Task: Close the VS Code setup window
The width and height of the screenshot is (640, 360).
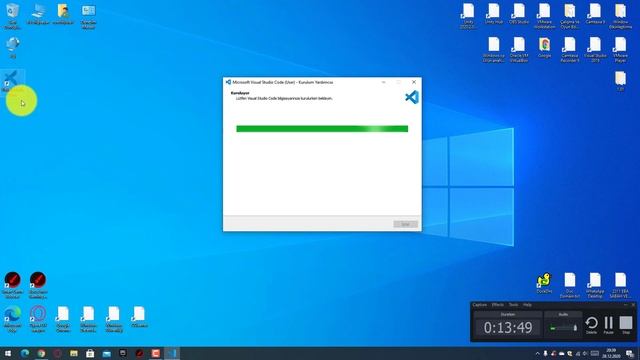Action: [414, 82]
